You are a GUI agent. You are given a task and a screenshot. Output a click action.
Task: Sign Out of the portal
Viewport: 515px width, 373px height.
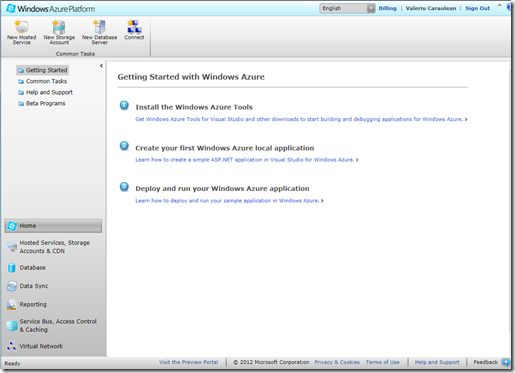tap(477, 8)
